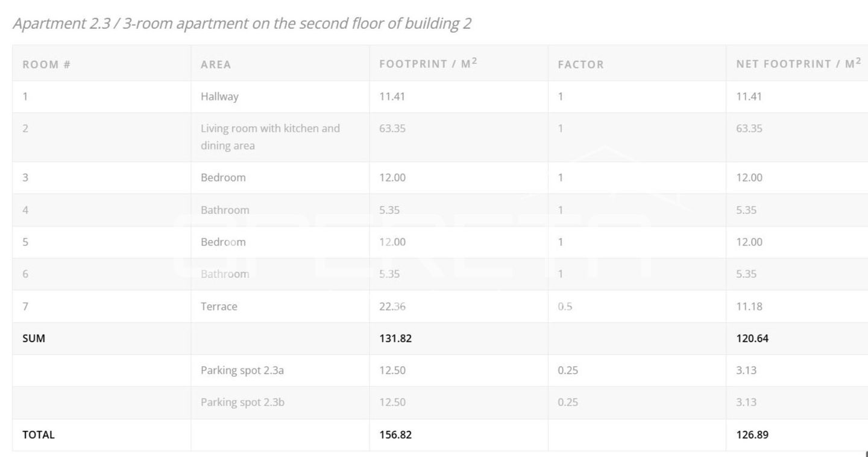Click the Terrace area cell
The image size is (868, 457).
click(x=219, y=306)
